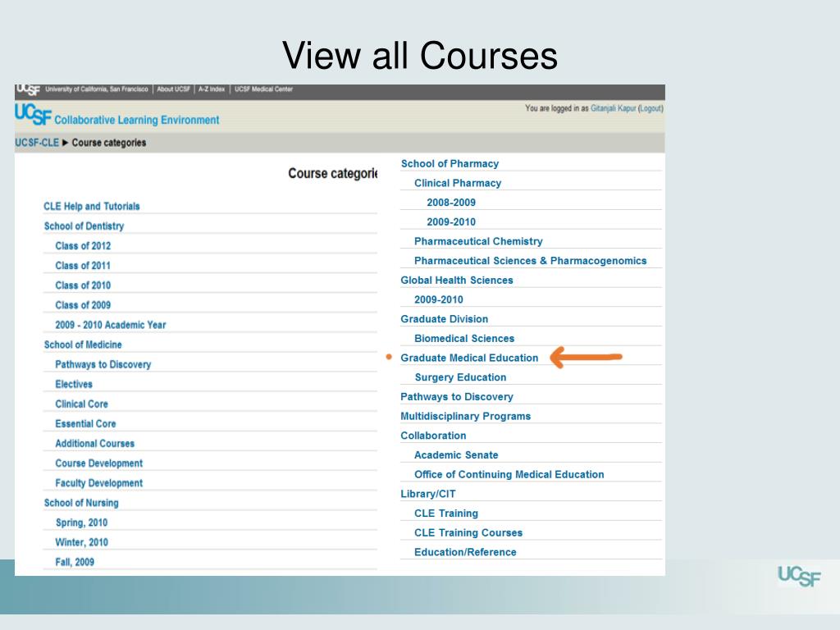Image resolution: width=840 pixels, height=630 pixels.
Task: Open the CLE Training category
Action: point(446,514)
